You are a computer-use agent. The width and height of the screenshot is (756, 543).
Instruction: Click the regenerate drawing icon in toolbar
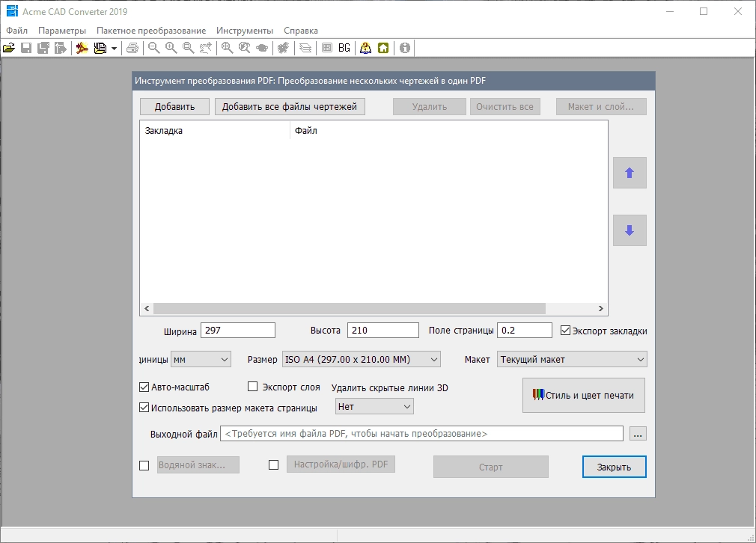[x=284, y=48]
